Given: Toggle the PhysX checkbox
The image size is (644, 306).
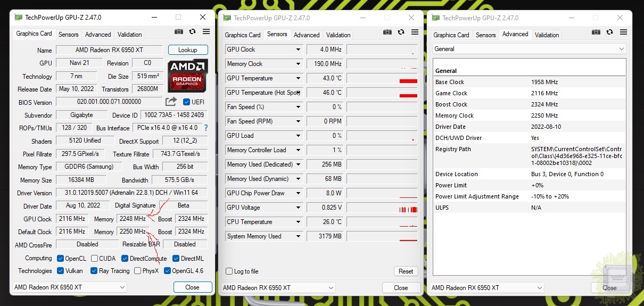Looking at the screenshot, I should click(x=138, y=271).
